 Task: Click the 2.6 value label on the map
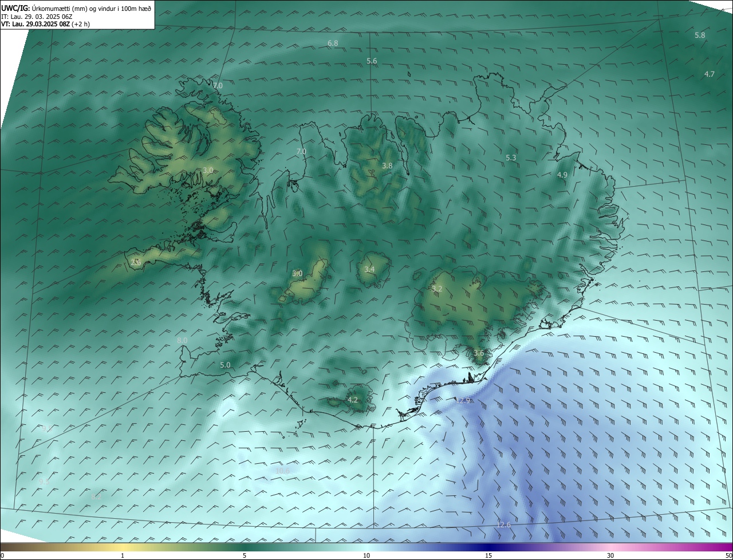pyautogui.click(x=136, y=262)
